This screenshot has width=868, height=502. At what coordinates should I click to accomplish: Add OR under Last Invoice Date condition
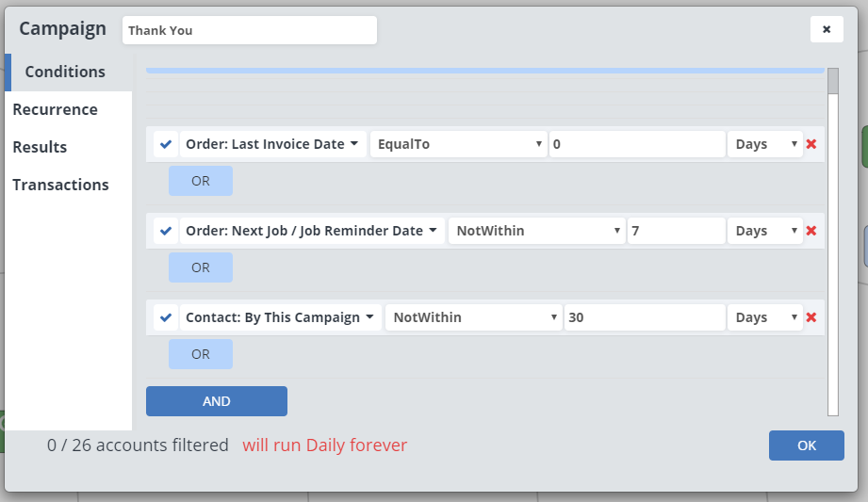pos(201,181)
